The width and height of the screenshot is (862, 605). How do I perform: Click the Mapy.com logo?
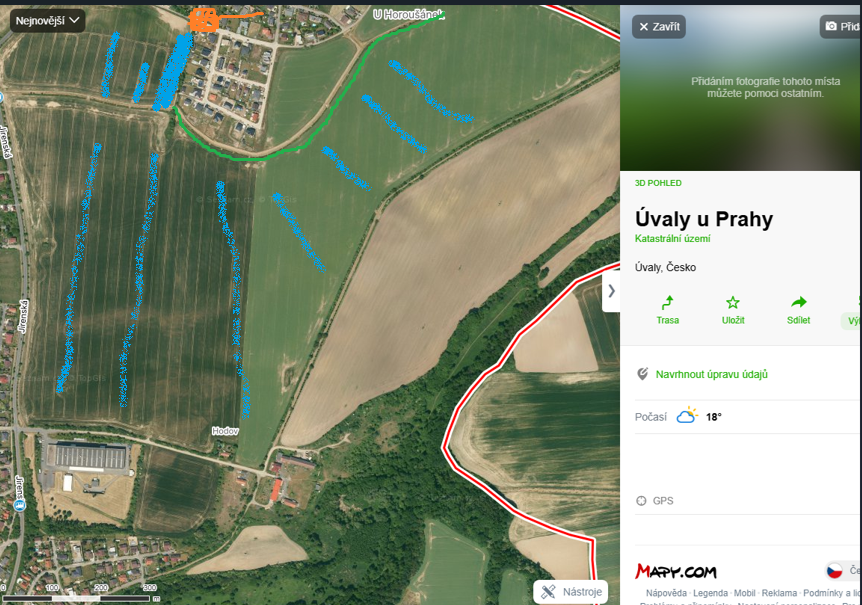[676, 571]
